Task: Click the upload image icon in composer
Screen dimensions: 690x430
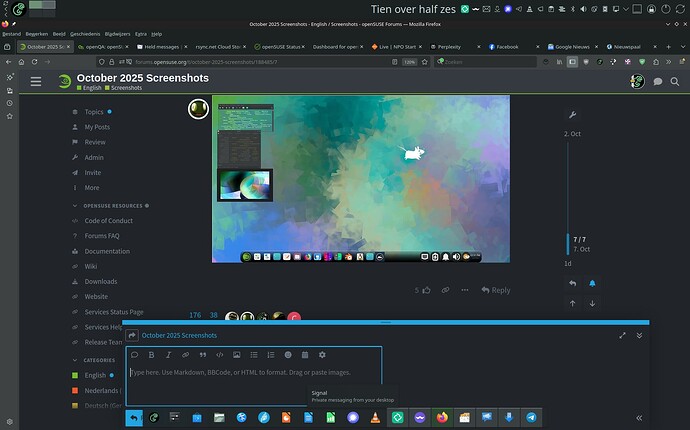Action: (237, 355)
